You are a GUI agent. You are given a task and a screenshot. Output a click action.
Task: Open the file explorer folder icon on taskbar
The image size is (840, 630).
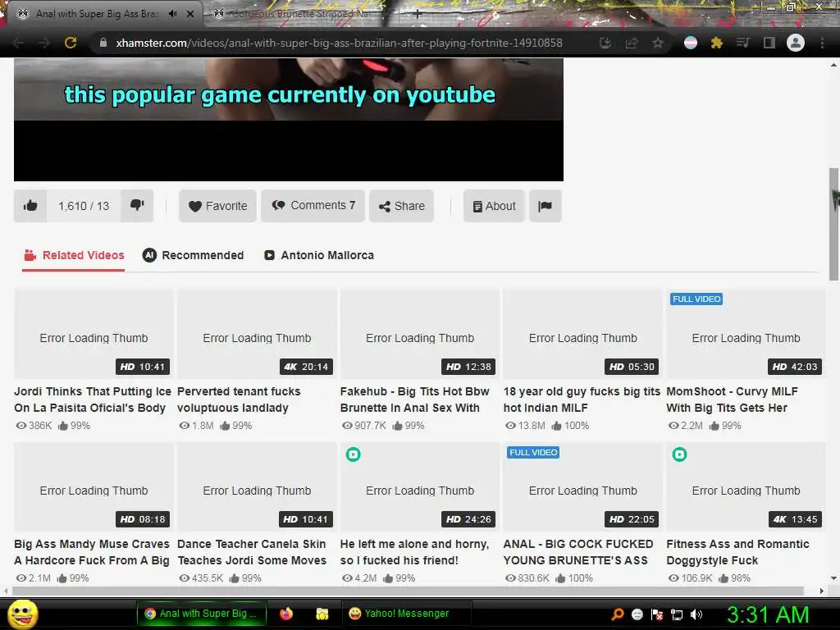(x=322, y=614)
